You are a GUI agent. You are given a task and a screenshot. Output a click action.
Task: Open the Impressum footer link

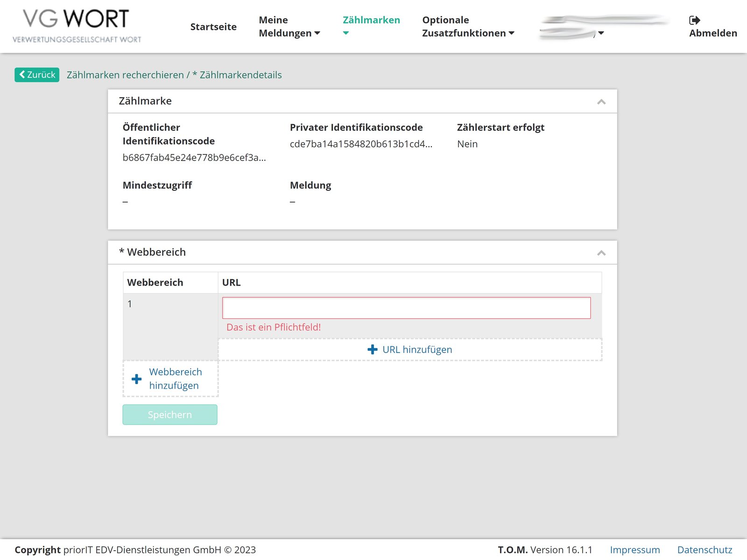click(634, 550)
